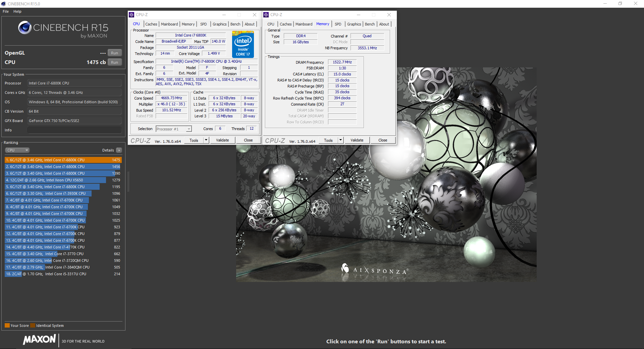Select i5-3317U ranking entry
This screenshot has height=349, width=644.
[63, 274]
